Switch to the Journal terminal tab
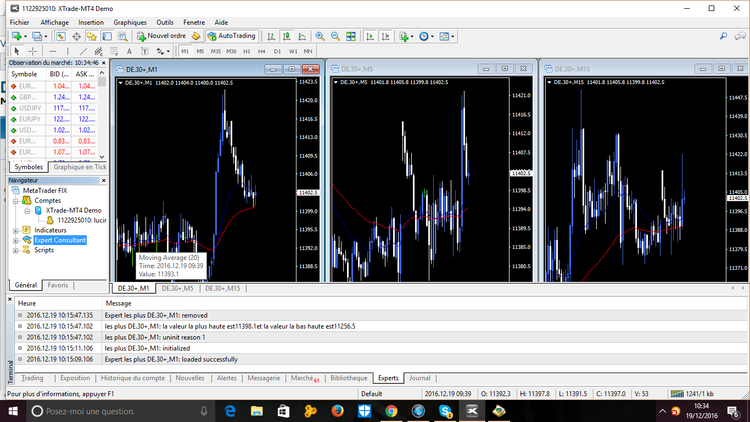Screen dimensions: 750x422 (x=420, y=378)
